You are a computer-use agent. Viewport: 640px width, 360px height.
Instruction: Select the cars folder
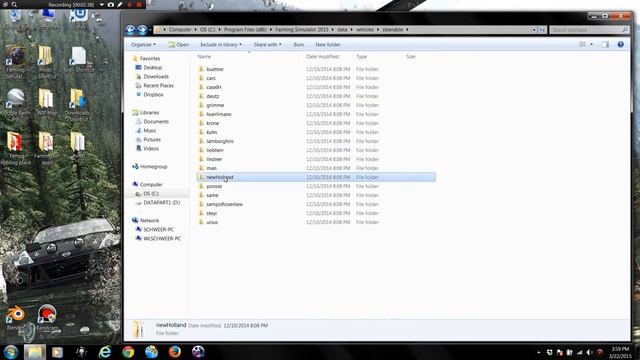[211, 78]
